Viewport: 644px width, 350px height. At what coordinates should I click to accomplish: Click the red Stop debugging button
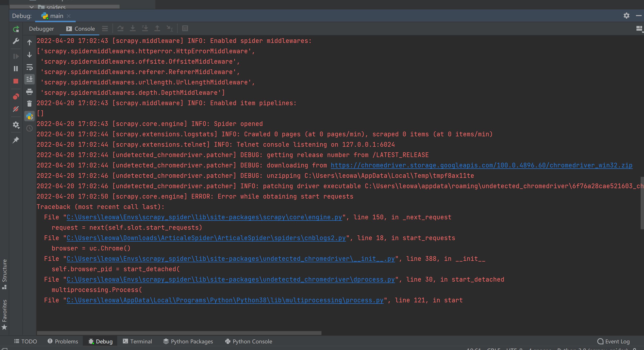16,81
